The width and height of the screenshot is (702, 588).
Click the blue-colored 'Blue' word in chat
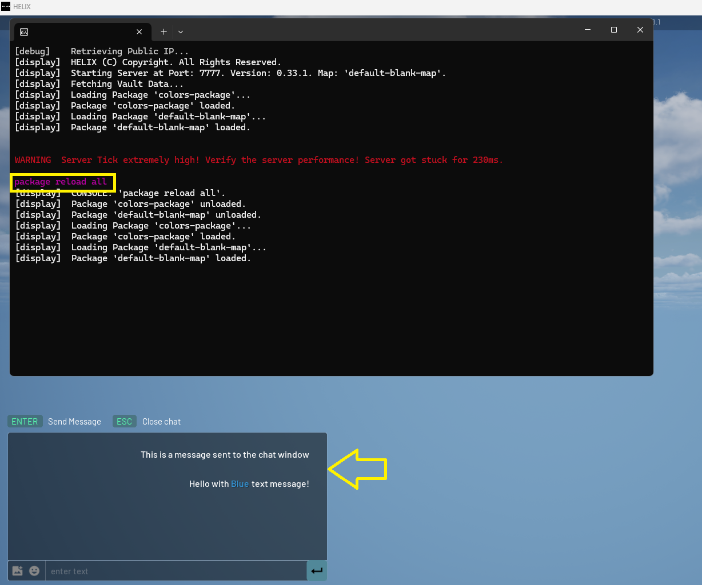click(x=240, y=484)
